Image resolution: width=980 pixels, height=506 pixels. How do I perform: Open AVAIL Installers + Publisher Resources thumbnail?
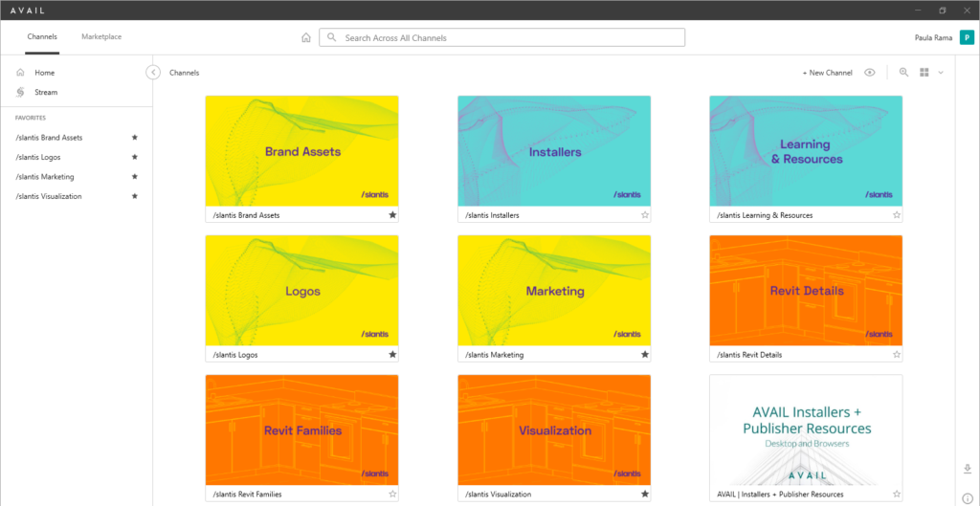[x=806, y=429]
